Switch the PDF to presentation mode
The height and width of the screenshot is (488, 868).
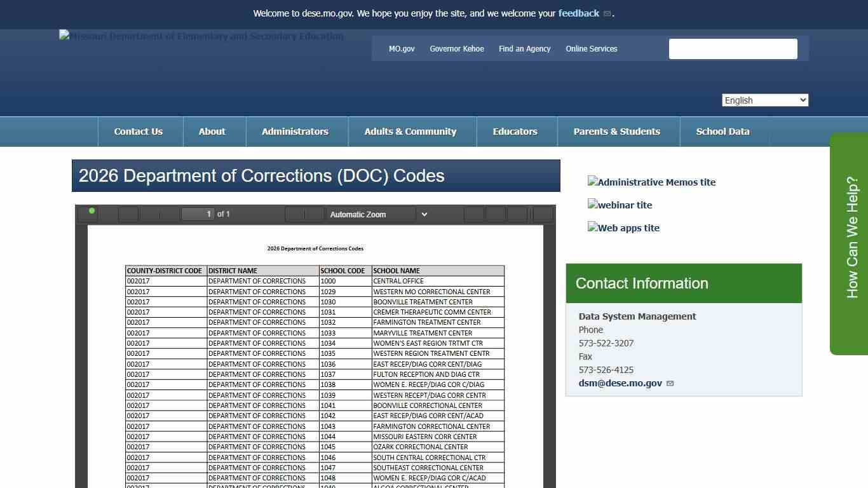point(473,214)
